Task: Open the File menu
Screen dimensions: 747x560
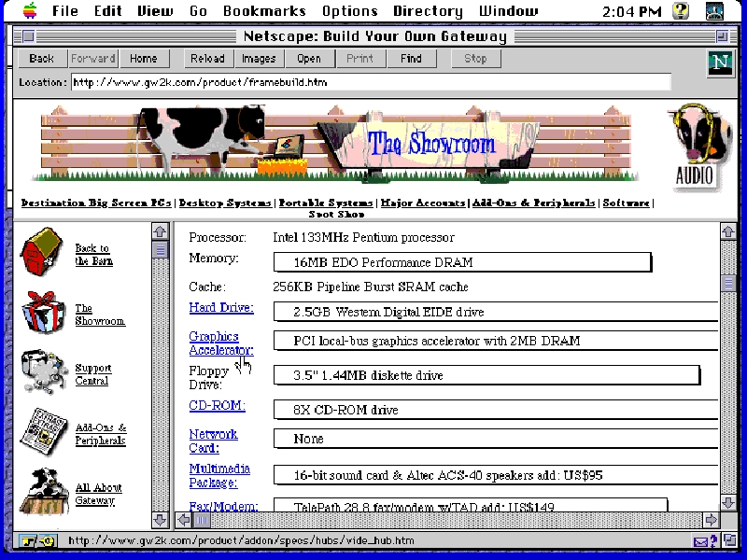Action: pos(65,10)
